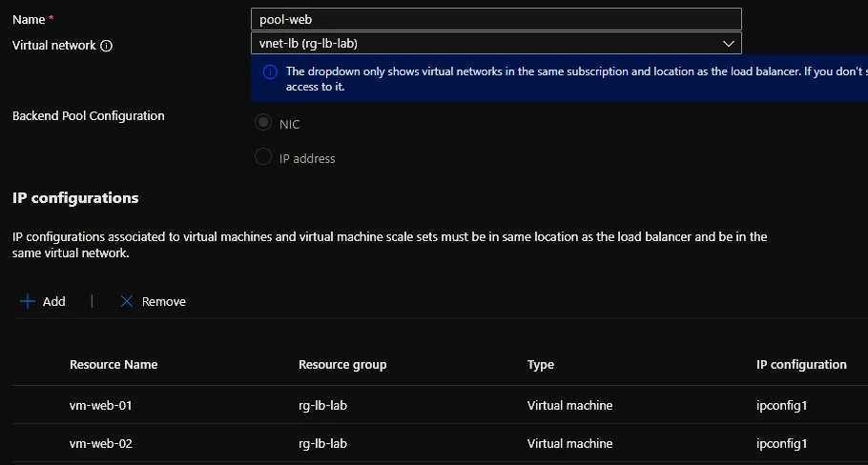Click ipconfig1 in the vm-web-01 row
The height and width of the screenshot is (465, 868).
click(781, 405)
